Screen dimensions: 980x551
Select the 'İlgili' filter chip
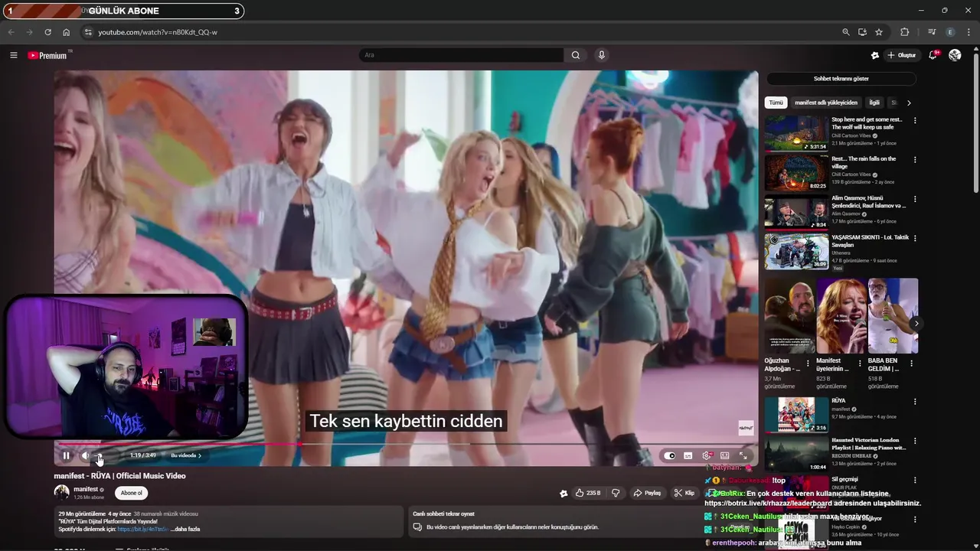pos(874,103)
